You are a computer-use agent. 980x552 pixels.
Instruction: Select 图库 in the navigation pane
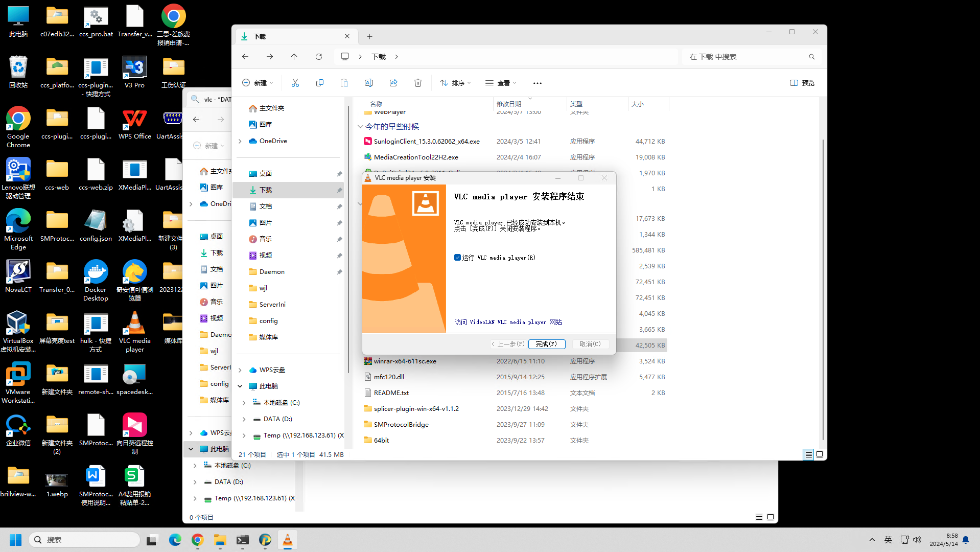click(x=260, y=125)
